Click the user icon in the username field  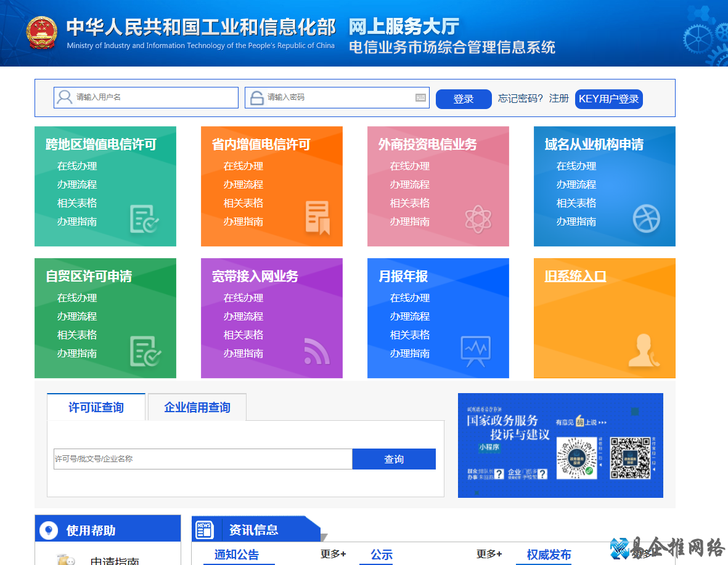[x=65, y=97]
